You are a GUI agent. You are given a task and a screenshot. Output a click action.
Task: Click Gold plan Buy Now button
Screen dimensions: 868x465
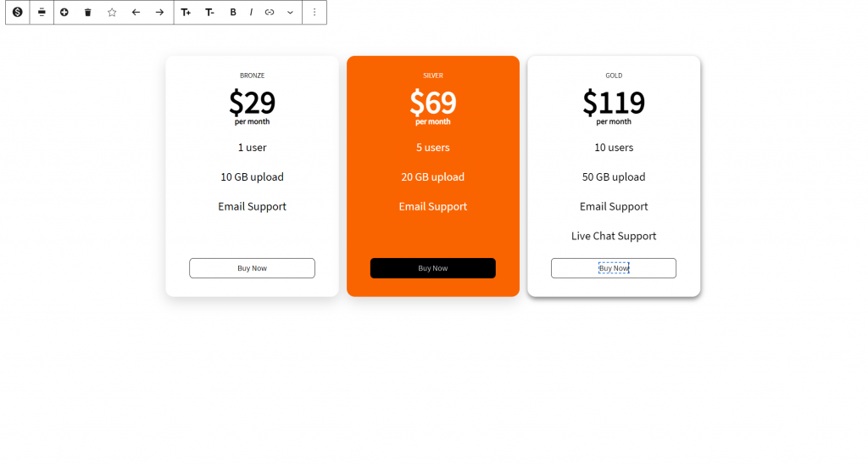pos(614,268)
